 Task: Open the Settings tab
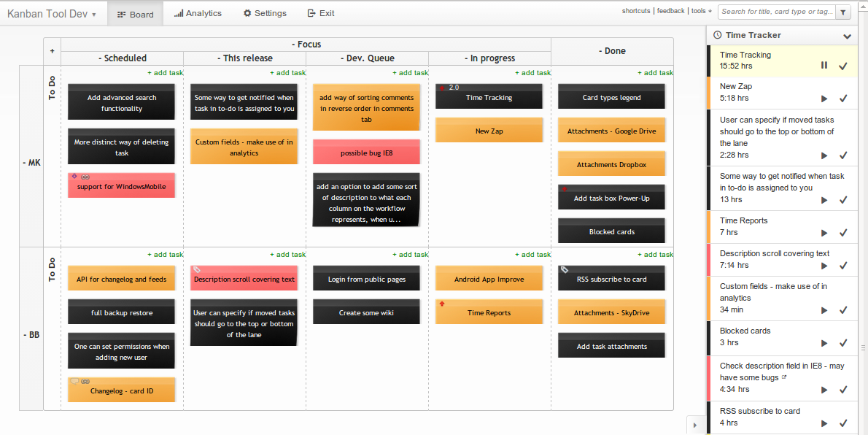[x=265, y=13]
